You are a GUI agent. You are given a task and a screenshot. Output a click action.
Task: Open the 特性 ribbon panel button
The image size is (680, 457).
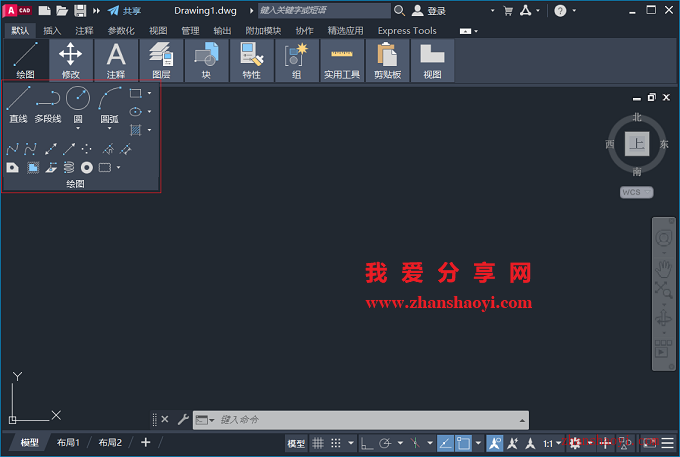click(252, 60)
